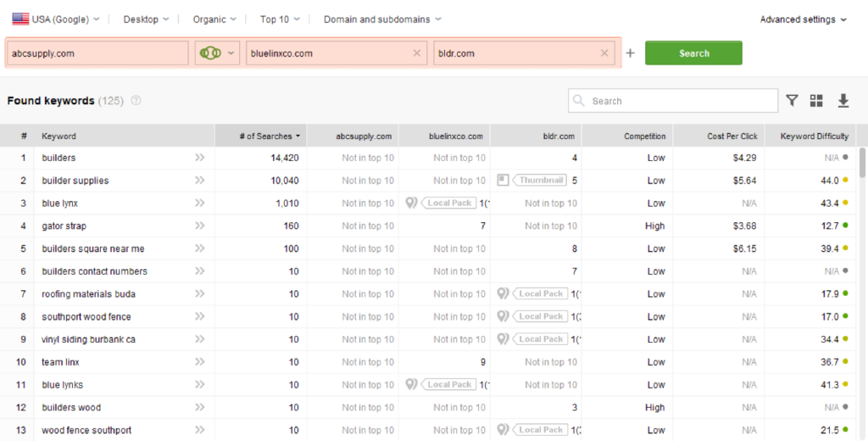The image size is (868, 441).
Task: Click Local Pack badge in wood fence southport row
Action: click(x=540, y=430)
